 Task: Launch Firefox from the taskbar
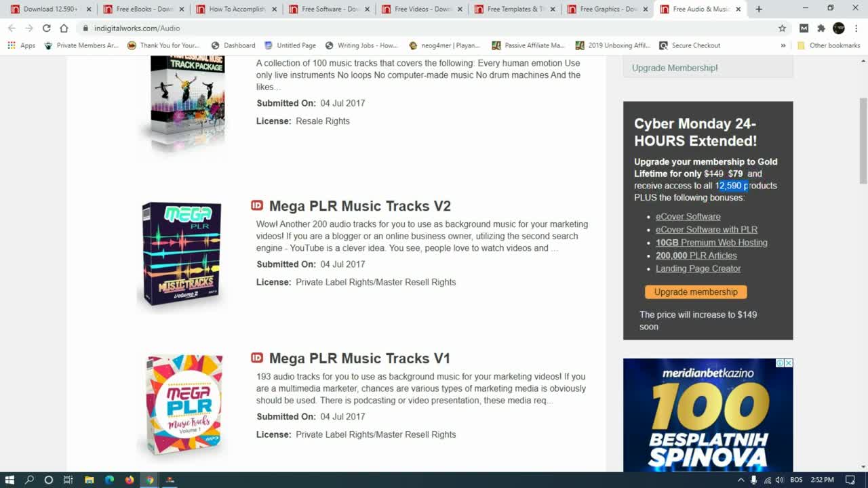click(130, 480)
